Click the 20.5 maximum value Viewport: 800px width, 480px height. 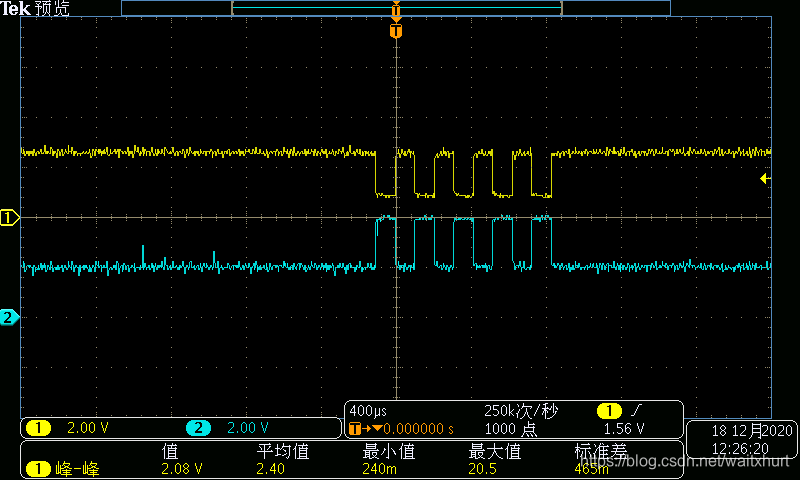point(482,469)
